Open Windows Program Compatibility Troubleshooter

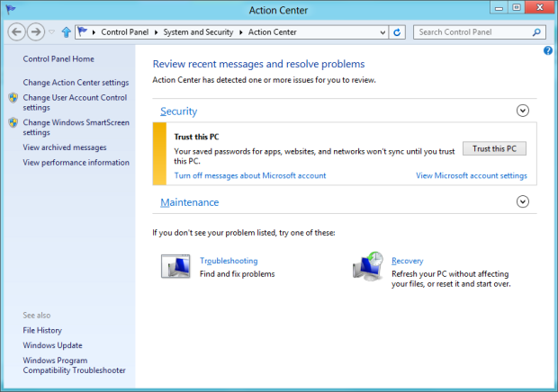74,365
